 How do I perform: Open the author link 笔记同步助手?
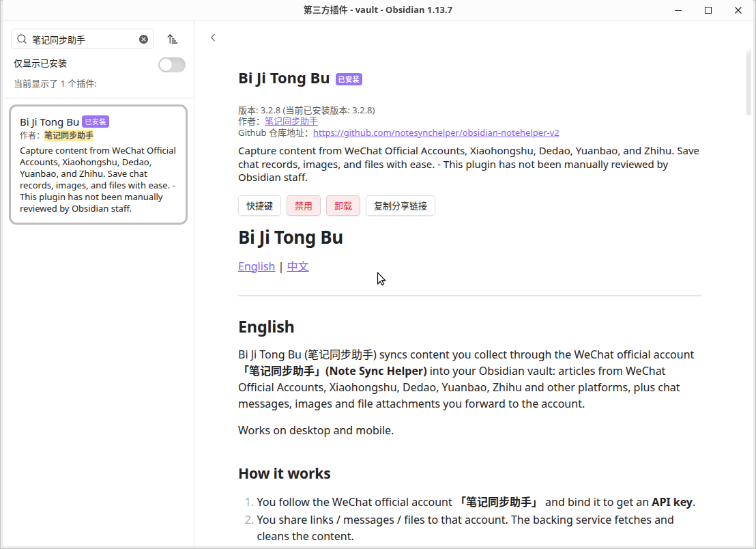pos(291,122)
